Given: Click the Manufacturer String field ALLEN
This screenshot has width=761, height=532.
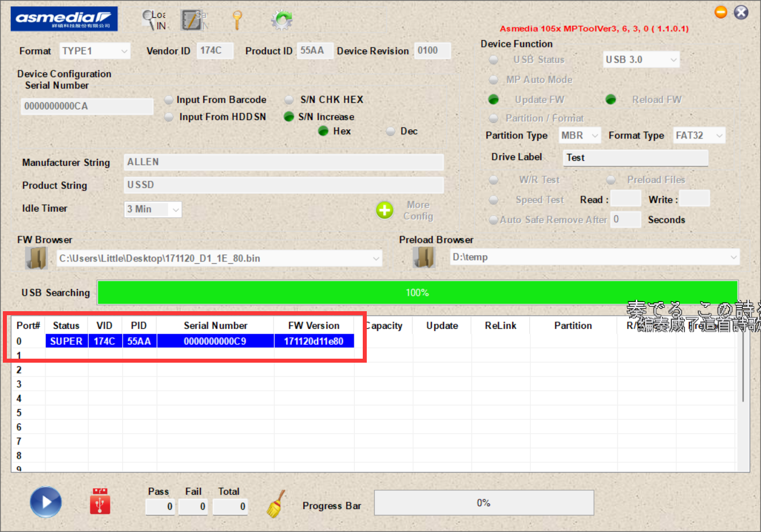Looking at the screenshot, I should (284, 162).
